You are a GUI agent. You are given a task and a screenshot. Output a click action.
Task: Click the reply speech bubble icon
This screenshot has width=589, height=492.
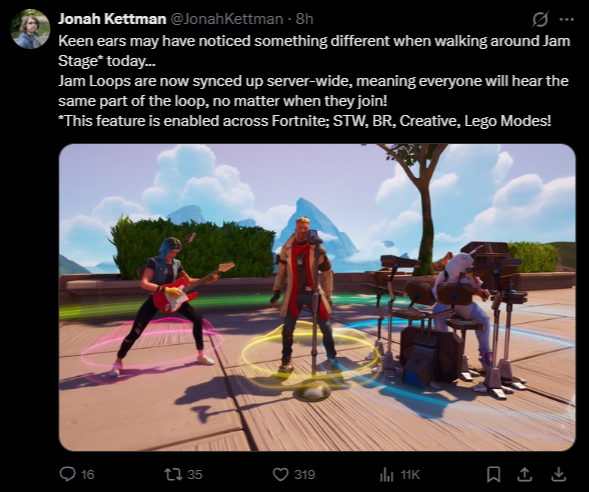click(x=68, y=474)
